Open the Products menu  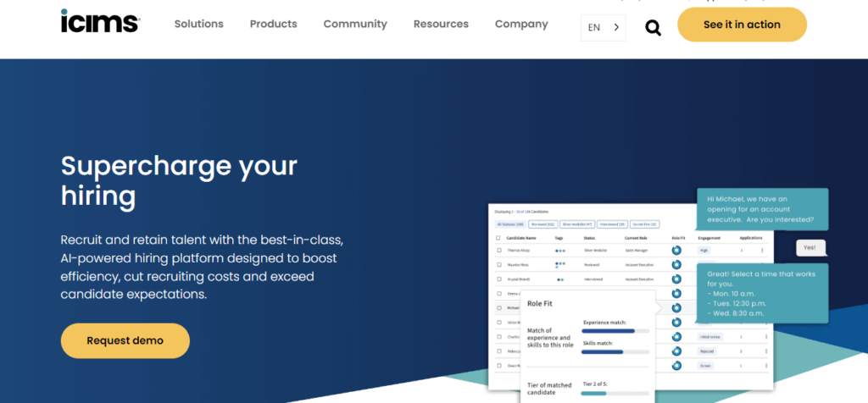[x=274, y=24]
